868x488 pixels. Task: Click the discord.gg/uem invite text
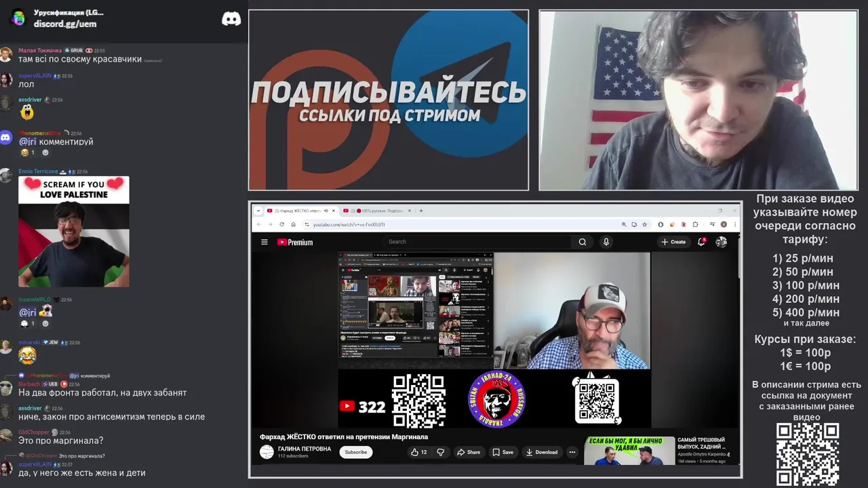click(65, 24)
